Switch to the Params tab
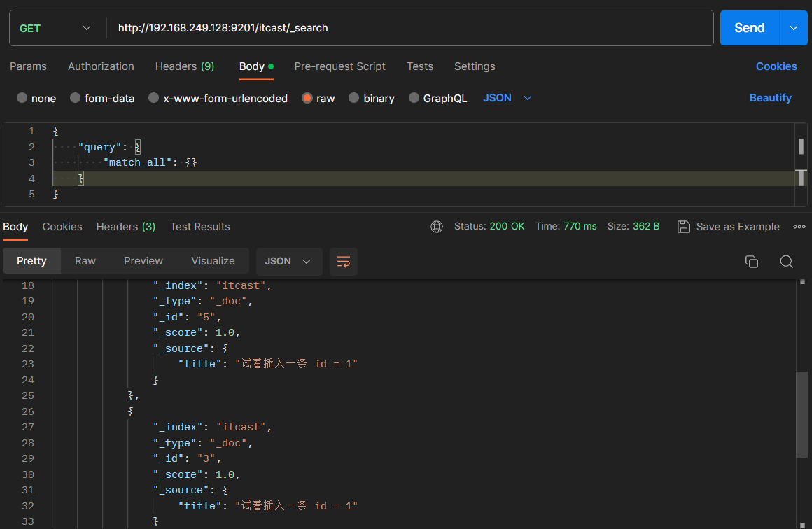Image resolution: width=812 pixels, height=529 pixels. pyautogui.click(x=29, y=66)
